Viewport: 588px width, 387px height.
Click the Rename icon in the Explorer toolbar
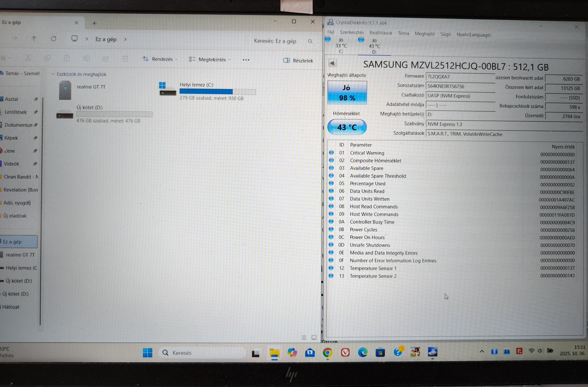click(86, 58)
